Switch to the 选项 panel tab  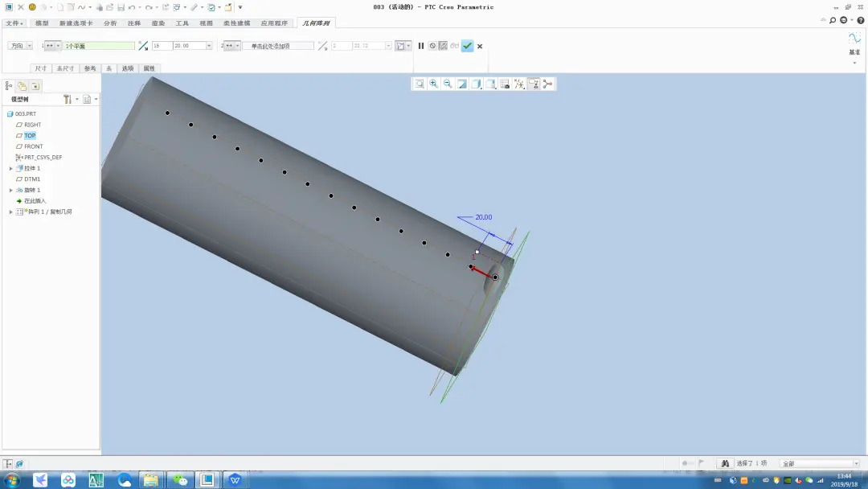click(x=128, y=68)
